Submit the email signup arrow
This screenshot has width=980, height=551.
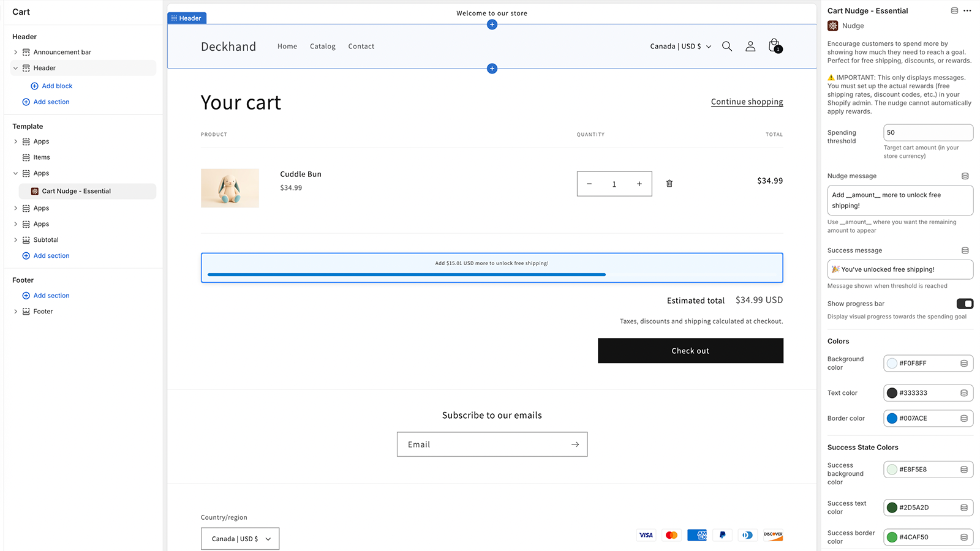(575, 444)
